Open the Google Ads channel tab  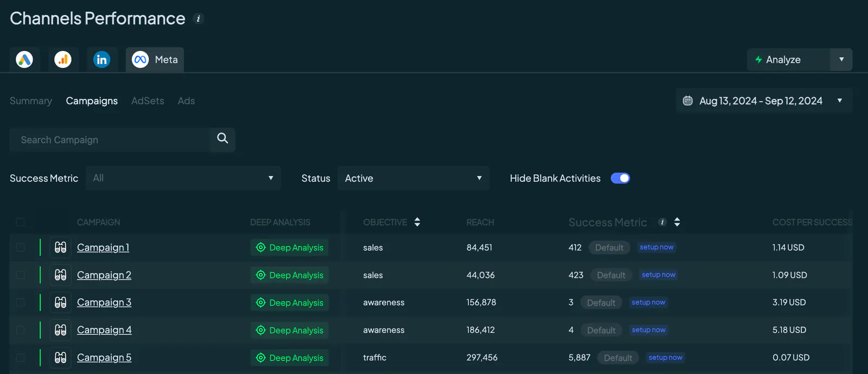point(24,59)
